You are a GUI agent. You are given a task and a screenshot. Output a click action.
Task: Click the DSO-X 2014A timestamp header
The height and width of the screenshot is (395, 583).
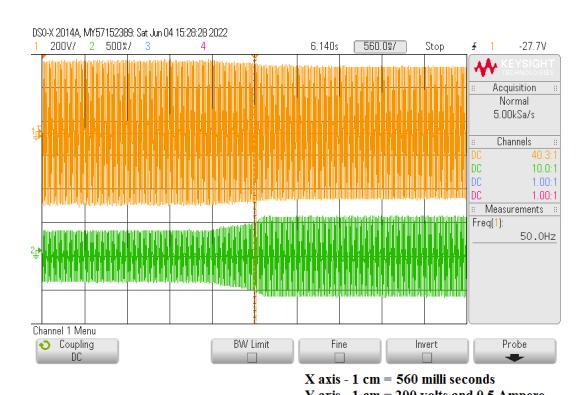click(x=130, y=33)
